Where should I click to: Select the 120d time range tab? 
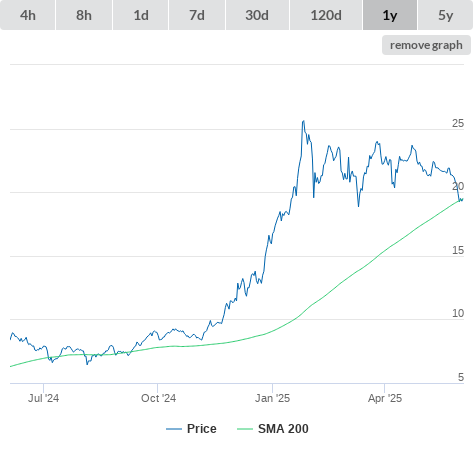pyautogui.click(x=326, y=15)
